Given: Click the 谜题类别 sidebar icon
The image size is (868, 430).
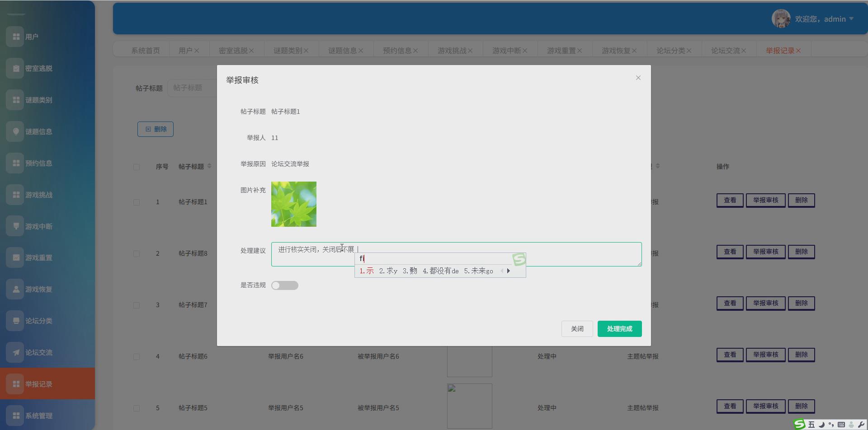Looking at the screenshot, I should (x=15, y=100).
